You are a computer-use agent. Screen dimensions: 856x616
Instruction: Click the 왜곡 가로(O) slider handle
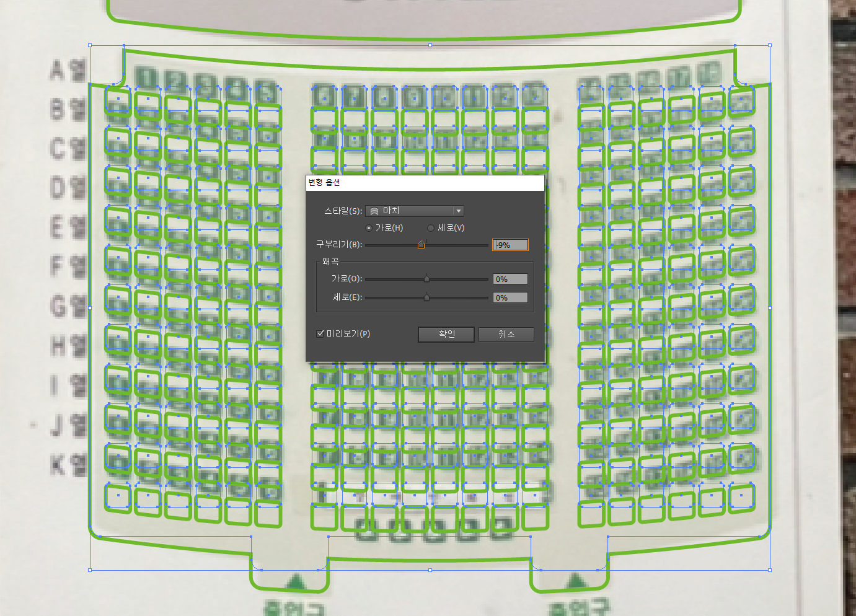coord(426,279)
